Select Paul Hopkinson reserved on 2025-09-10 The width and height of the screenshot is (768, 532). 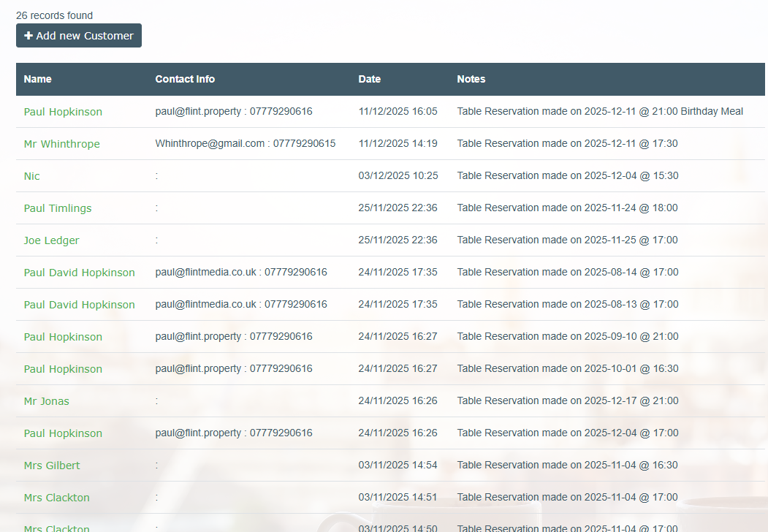coord(63,337)
